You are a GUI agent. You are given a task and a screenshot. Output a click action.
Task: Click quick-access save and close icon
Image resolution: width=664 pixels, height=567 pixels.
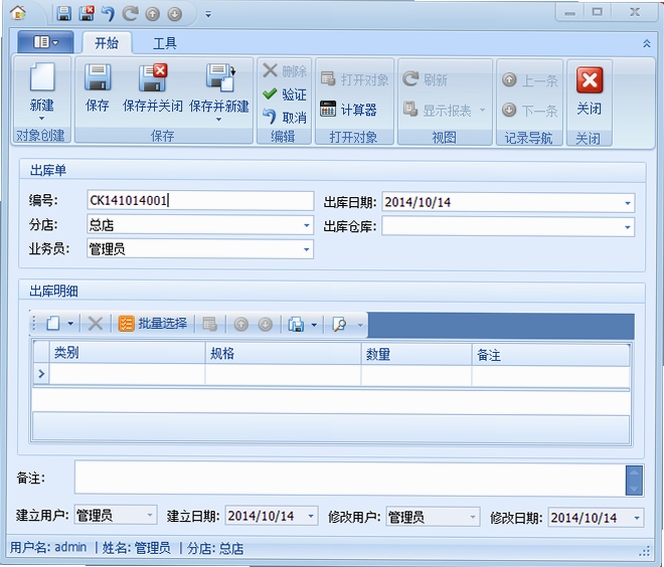pyautogui.click(x=86, y=14)
